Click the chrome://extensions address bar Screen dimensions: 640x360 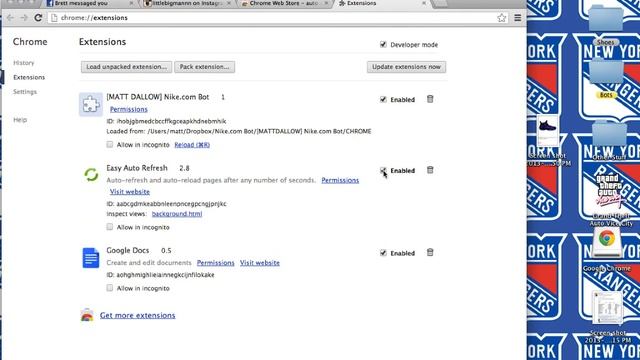point(278,18)
